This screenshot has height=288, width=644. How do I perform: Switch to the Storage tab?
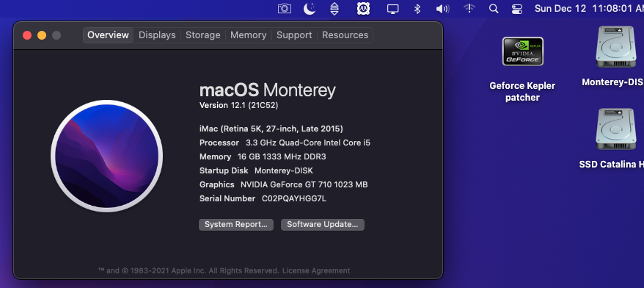click(x=203, y=35)
